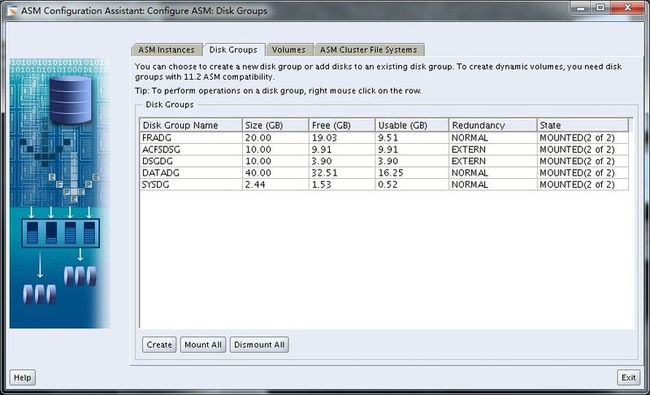The width and height of the screenshot is (650, 395).
Task: Maximize the ASM Configuration Assistant window
Action: (x=600, y=7)
